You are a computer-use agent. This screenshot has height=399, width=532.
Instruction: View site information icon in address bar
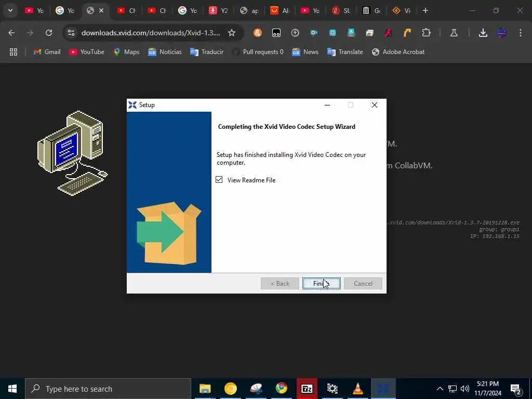71,33
